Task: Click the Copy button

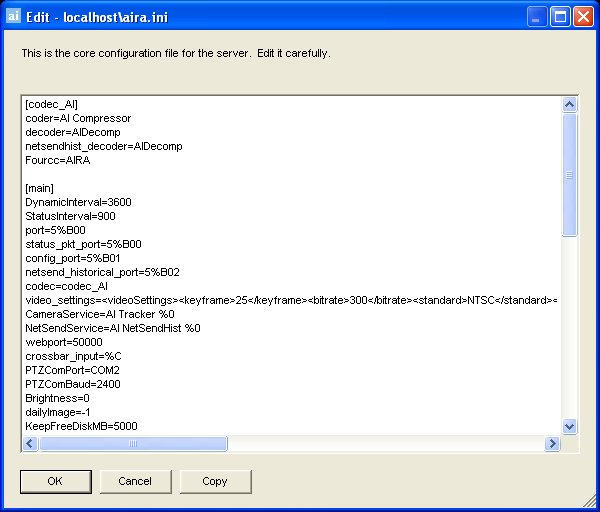Action: point(215,481)
